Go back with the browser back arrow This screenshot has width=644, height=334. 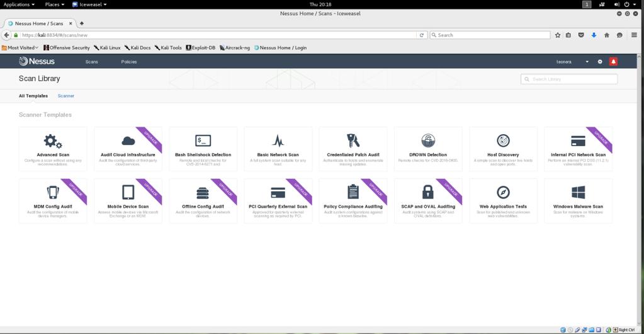point(6,35)
